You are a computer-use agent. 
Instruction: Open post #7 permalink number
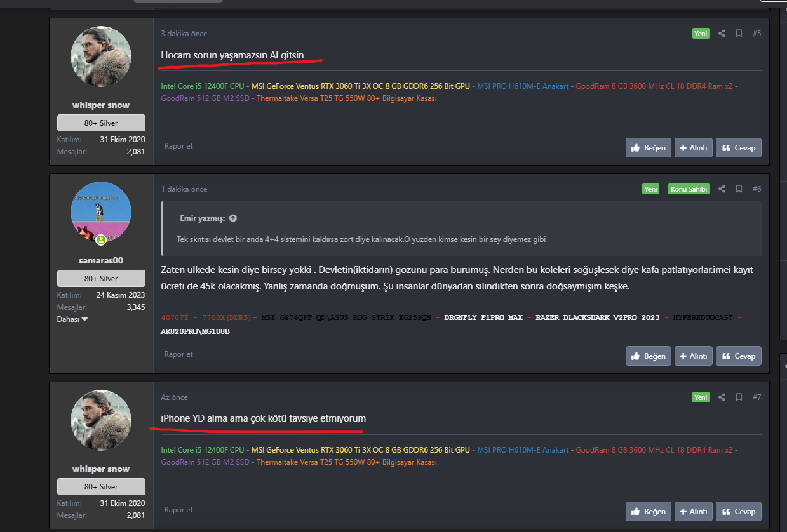[x=757, y=397]
